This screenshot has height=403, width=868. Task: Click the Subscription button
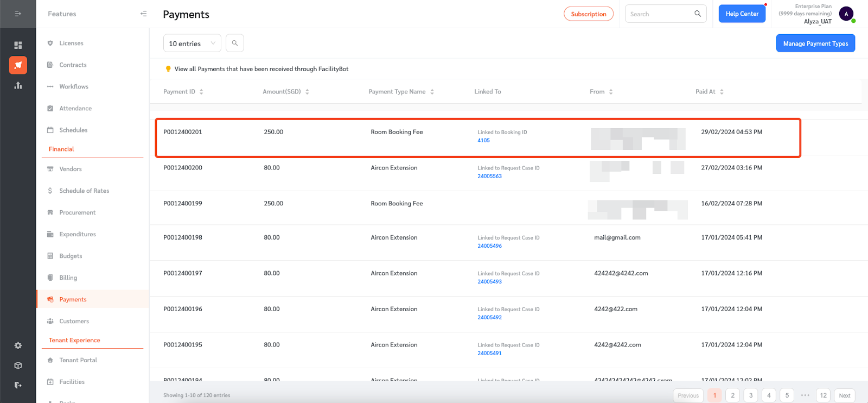(x=589, y=14)
